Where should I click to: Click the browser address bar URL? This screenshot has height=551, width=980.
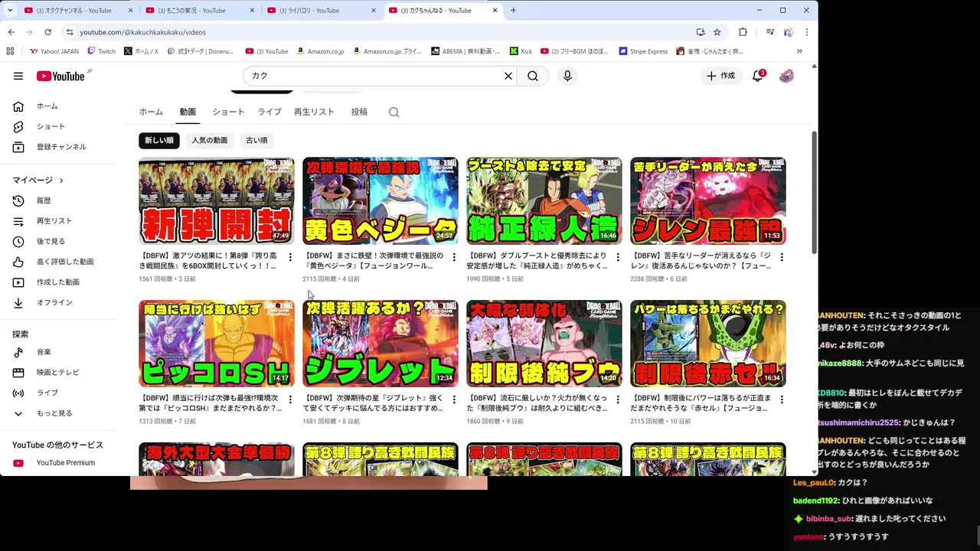142,32
